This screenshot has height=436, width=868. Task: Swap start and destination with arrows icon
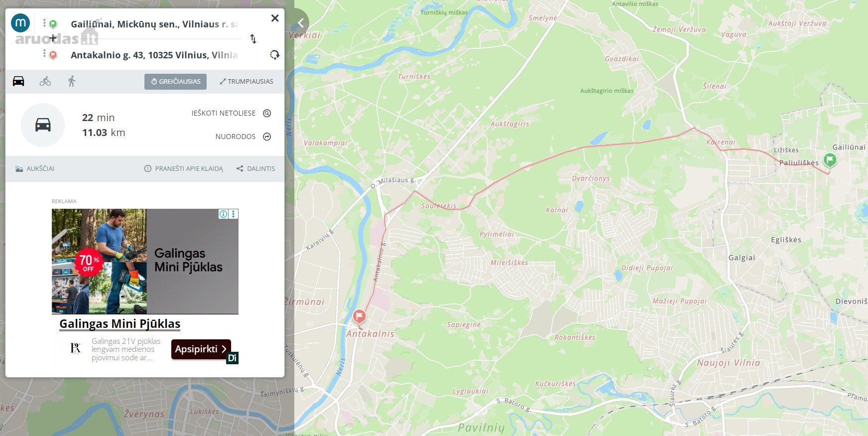point(253,39)
